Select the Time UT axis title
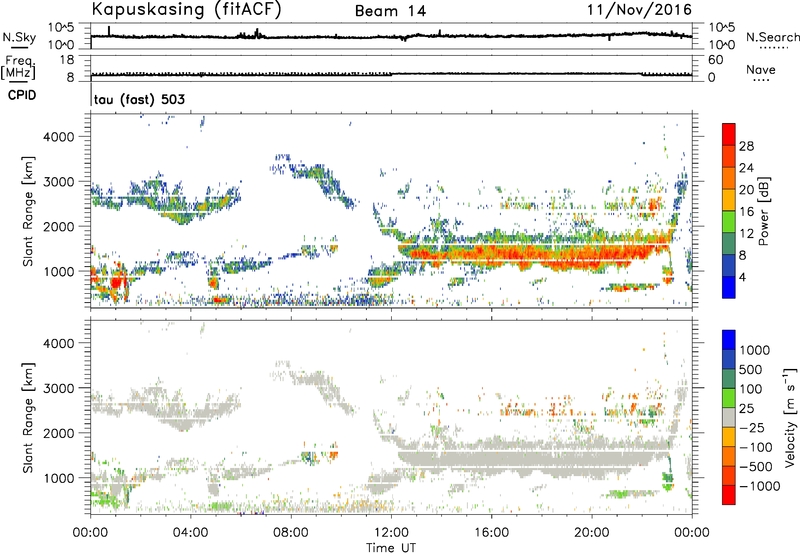 pyautogui.click(x=391, y=548)
